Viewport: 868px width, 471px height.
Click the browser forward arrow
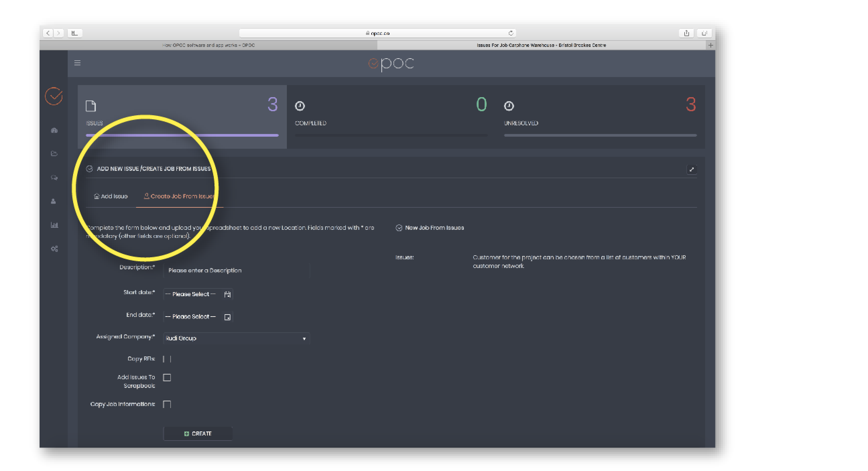(59, 33)
